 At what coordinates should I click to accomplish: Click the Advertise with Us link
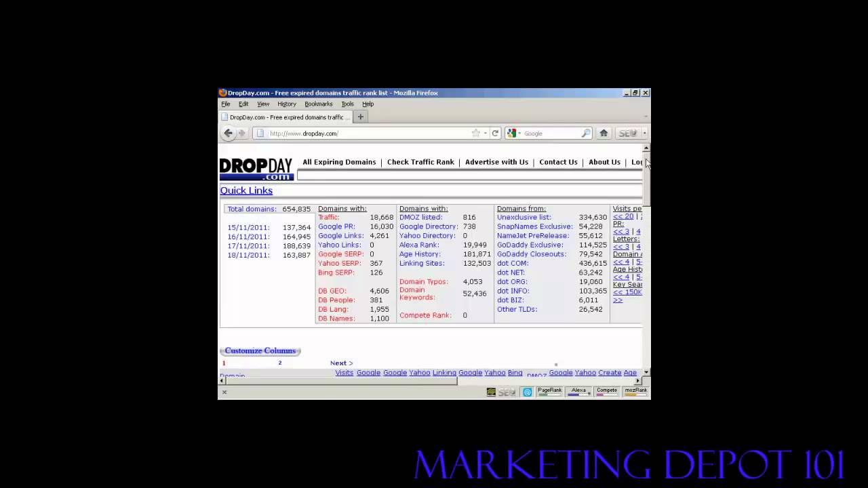click(496, 162)
